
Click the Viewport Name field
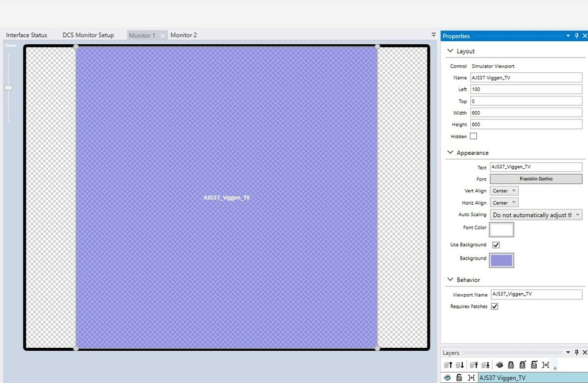(536, 294)
